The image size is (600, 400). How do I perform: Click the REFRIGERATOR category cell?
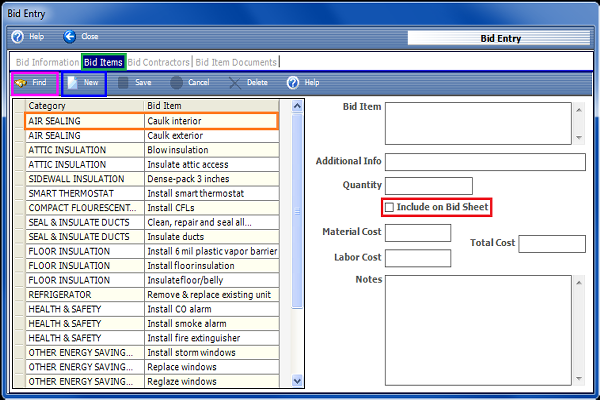pyautogui.click(x=85, y=295)
